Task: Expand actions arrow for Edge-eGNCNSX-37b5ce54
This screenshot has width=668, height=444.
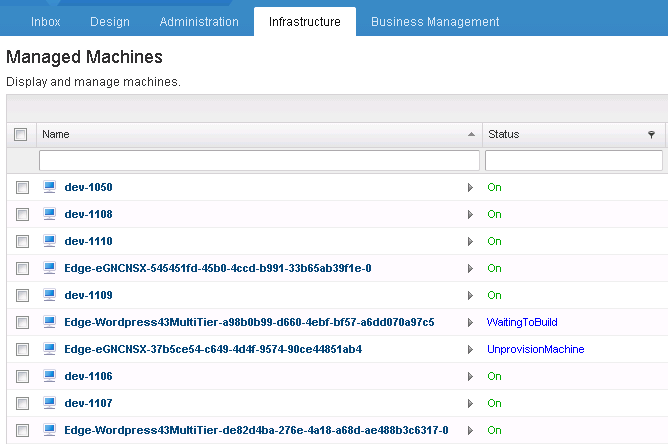Action: click(x=470, y=349)
